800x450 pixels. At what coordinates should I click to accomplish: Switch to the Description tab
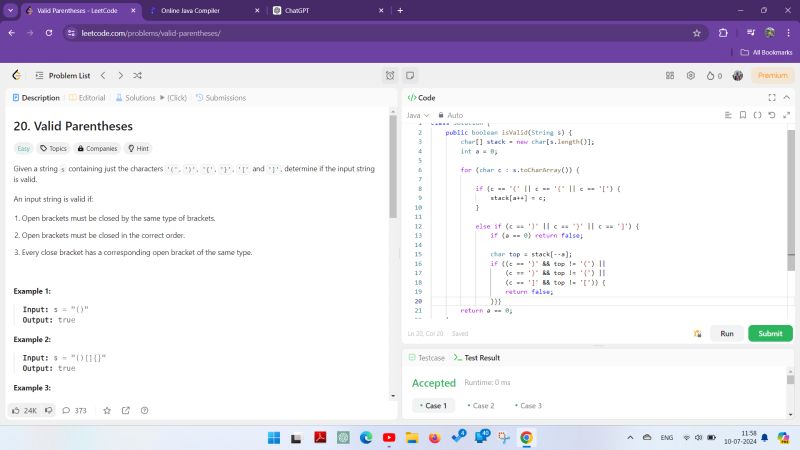coord(36,97)
